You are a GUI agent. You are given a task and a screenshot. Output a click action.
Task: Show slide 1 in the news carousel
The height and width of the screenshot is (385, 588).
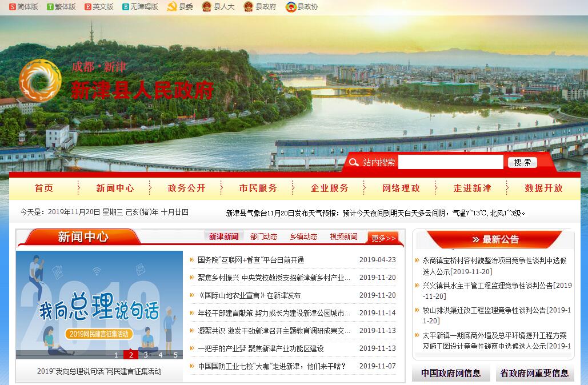[116, 355]
